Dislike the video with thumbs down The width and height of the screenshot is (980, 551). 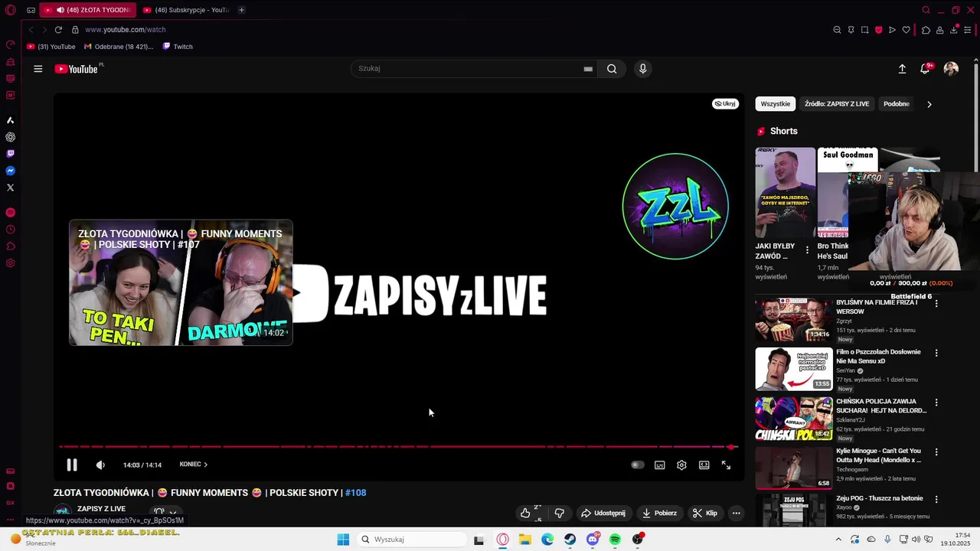point(560,513)
